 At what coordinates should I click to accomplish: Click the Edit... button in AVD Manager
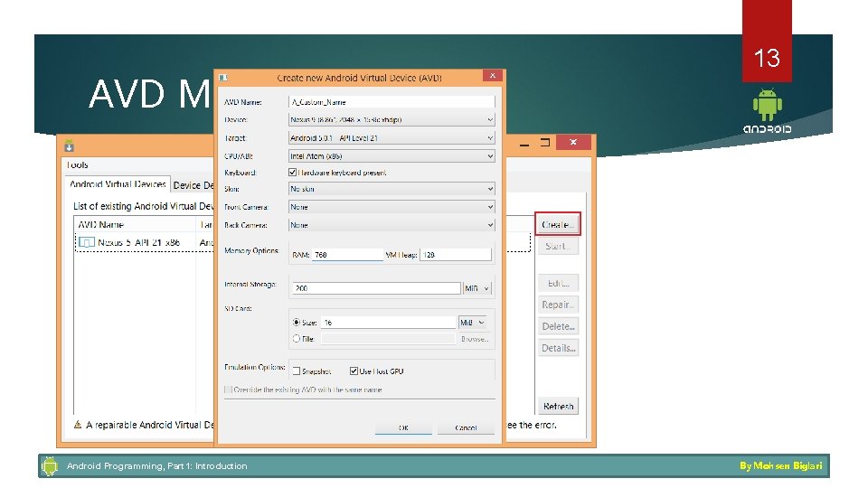click(558, 283)
